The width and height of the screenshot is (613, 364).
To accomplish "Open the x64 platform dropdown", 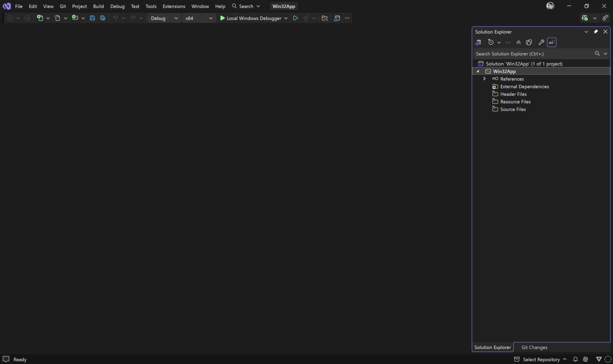I will click(199, 18).
